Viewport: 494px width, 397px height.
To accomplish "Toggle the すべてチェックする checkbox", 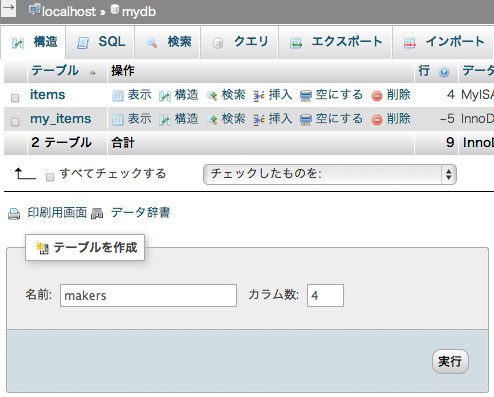I will point(50,177).
